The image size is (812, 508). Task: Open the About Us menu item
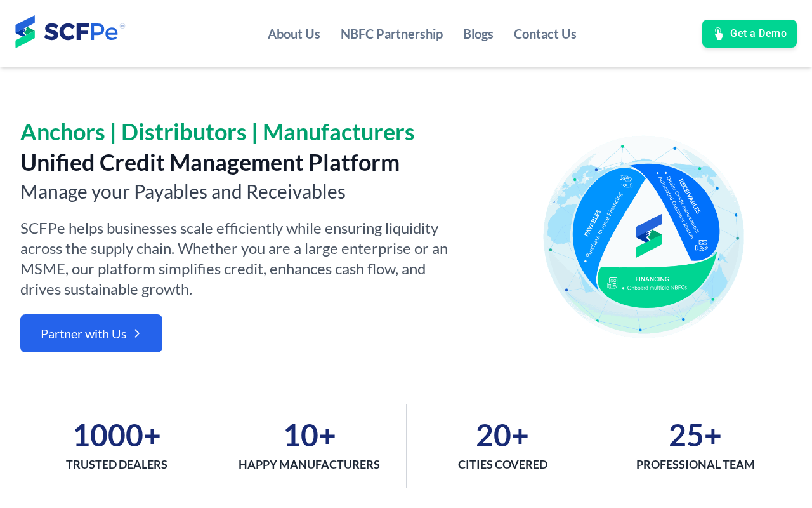click(294, 34)
